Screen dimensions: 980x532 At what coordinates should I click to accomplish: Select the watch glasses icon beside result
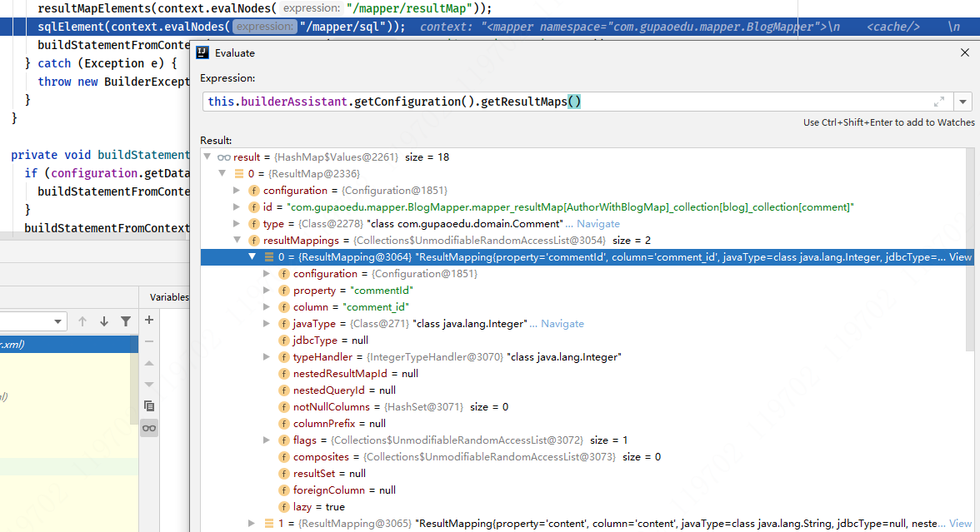[x=223, y=157]
